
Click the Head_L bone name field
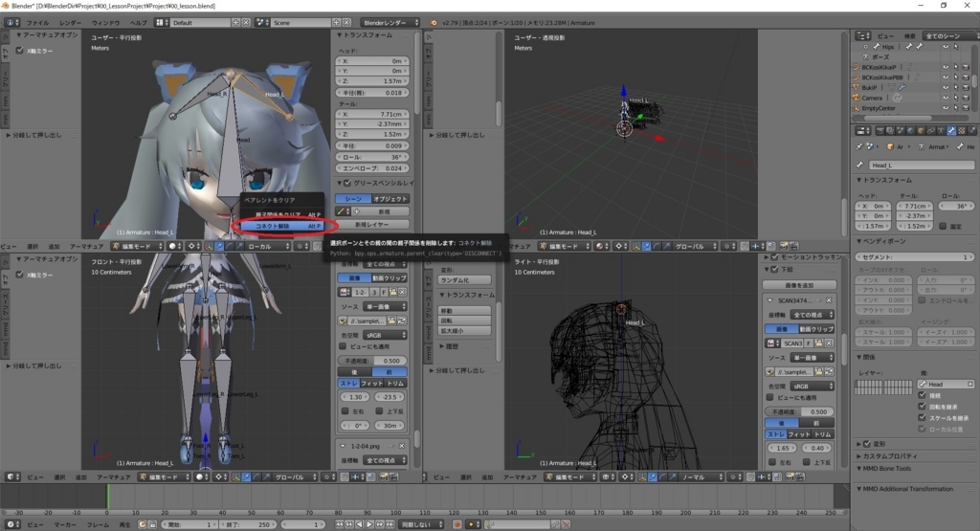pyautogui.click(x=922, y=165)
